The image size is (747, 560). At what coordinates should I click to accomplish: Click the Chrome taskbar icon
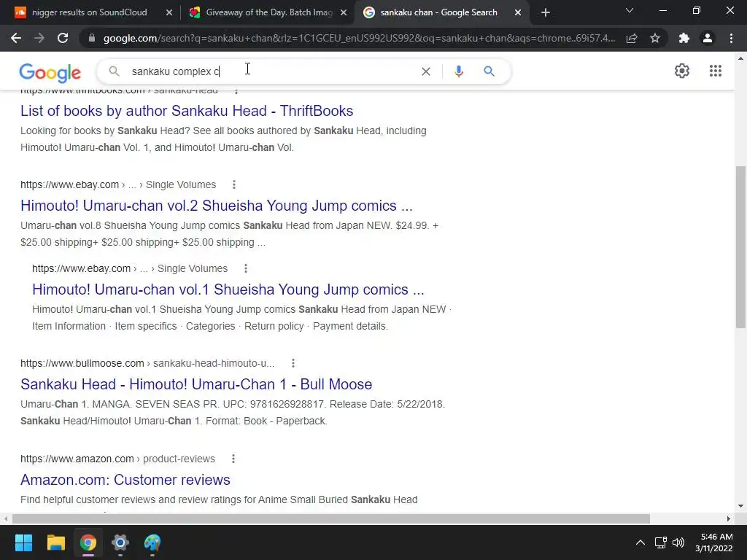coord(88,542)
